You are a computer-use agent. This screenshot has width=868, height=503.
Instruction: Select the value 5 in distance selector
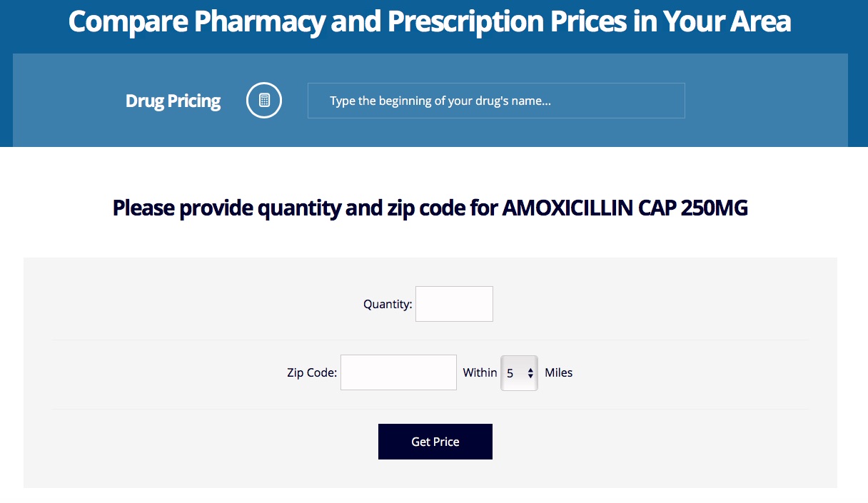coord(510,373)
